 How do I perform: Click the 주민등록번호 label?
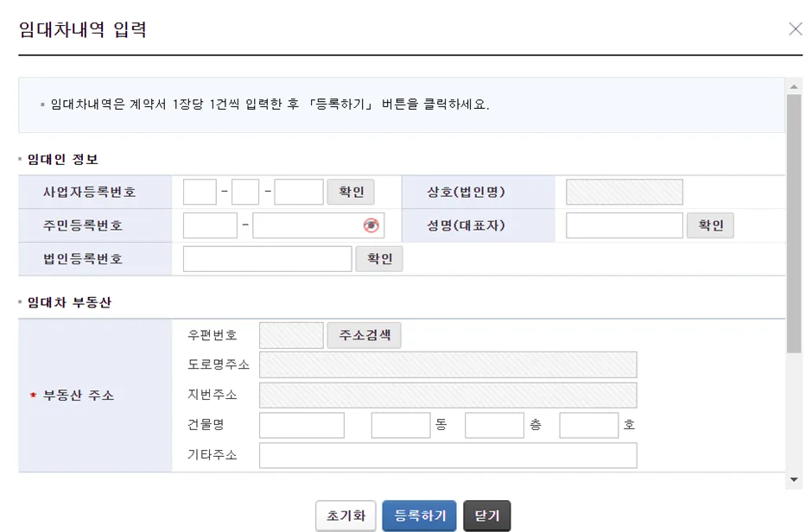83,225
